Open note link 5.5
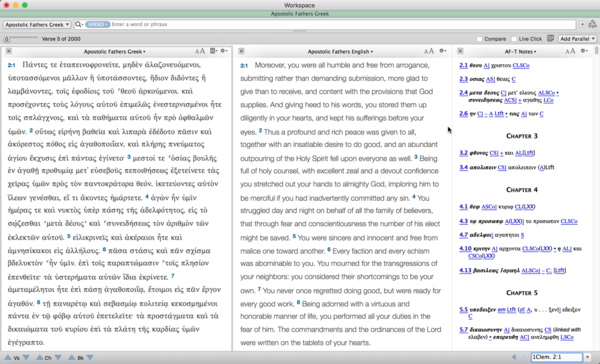Image resolution: width=600 pixels, height=364 pixels. click(463, 309)
